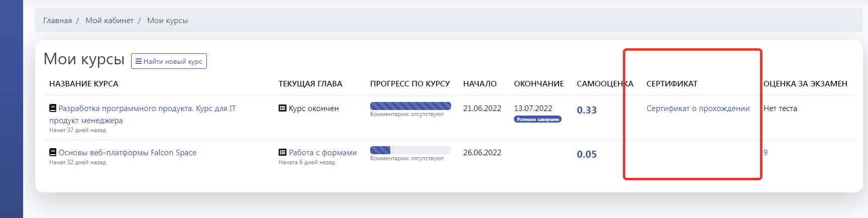Click the list icon next to 'Работа с формами'
The height and width of the screenshot is (218, 868).
click(x=282, y=152)
